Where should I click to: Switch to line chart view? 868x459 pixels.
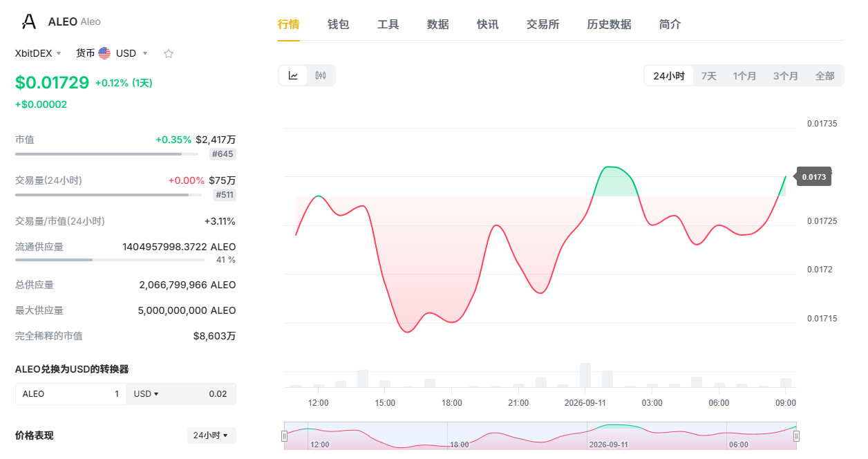click(293, 75)
